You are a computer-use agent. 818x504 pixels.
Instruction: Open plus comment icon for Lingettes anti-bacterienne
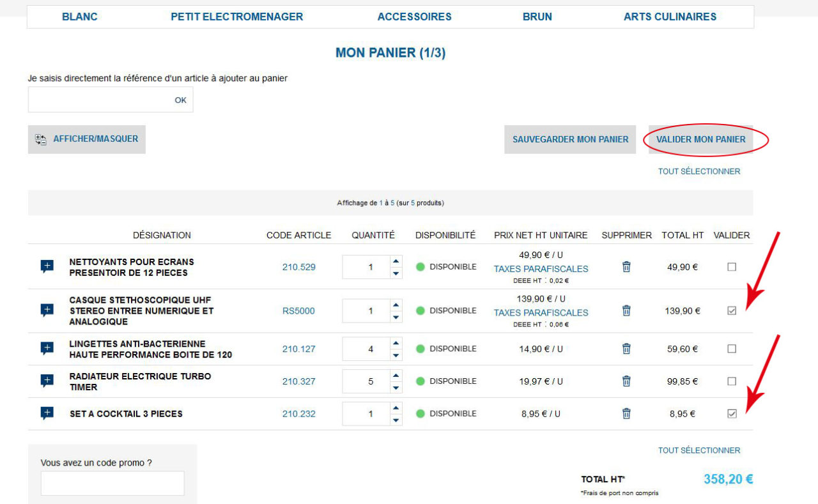[x=47, y=349]
